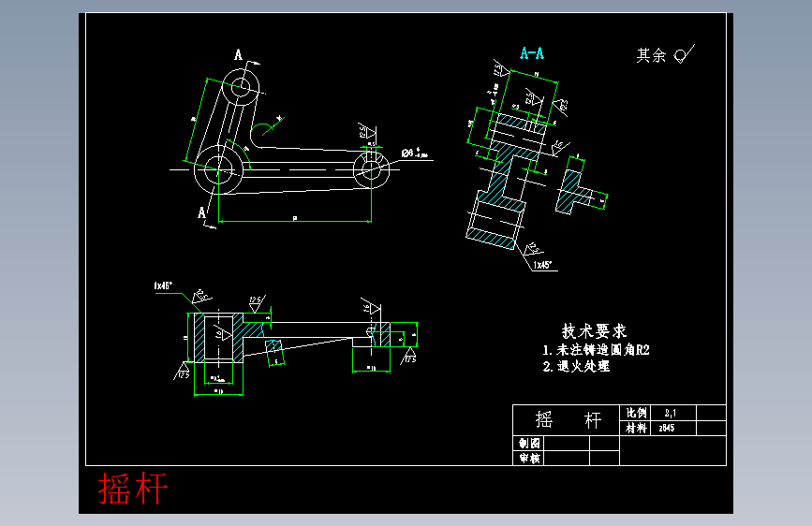The width and height of the screenshot is (812, 526).
Task: Click the cyan "A-A" section view label
Action: [x=532, y=53]
